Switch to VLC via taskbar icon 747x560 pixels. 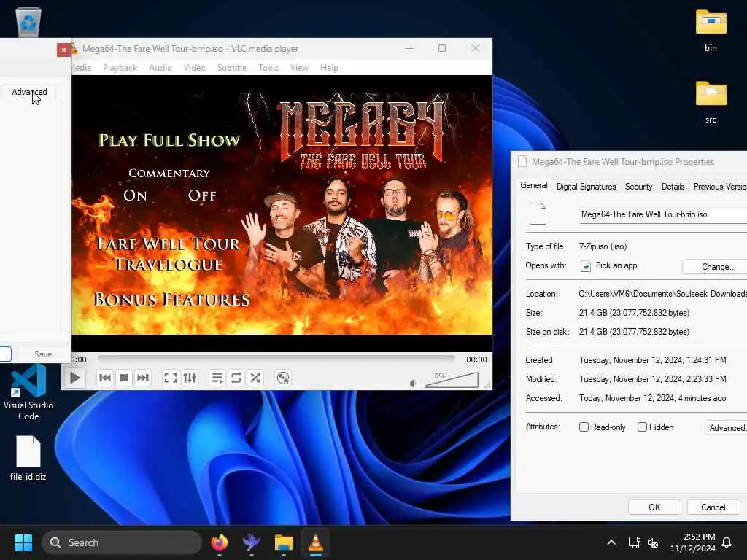point(315,542)
